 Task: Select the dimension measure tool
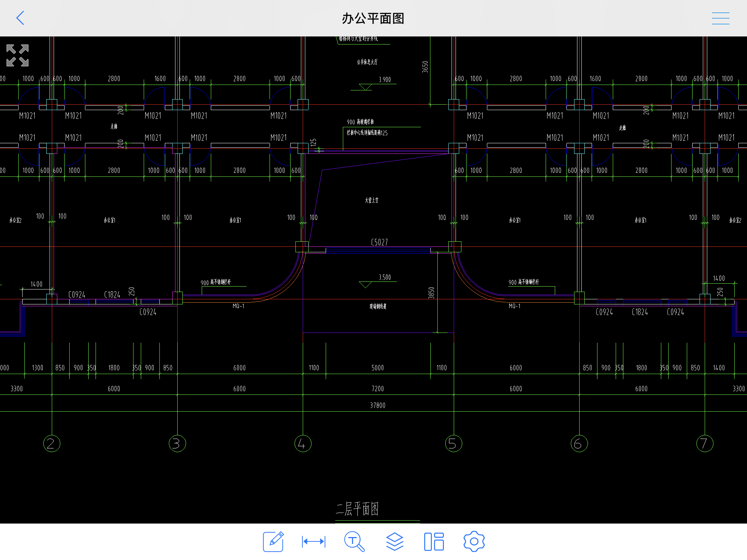point(314,541)
